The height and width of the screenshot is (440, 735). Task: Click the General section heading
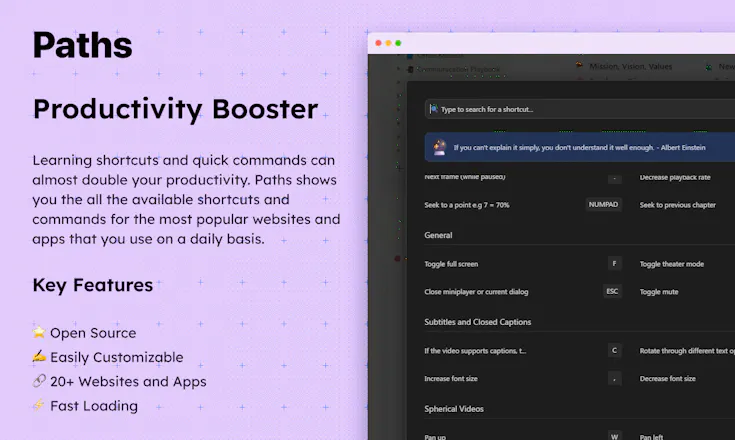tap(438, 235)
